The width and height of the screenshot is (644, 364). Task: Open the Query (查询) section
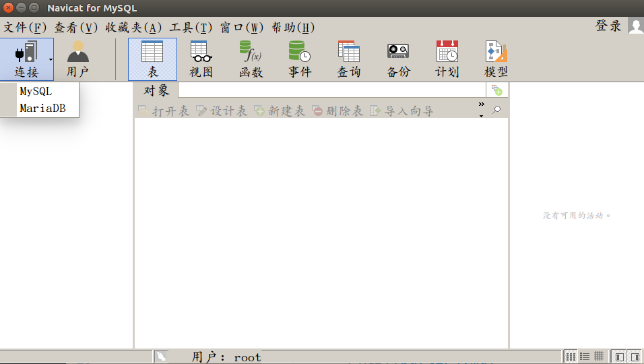[x=349, y=59]
